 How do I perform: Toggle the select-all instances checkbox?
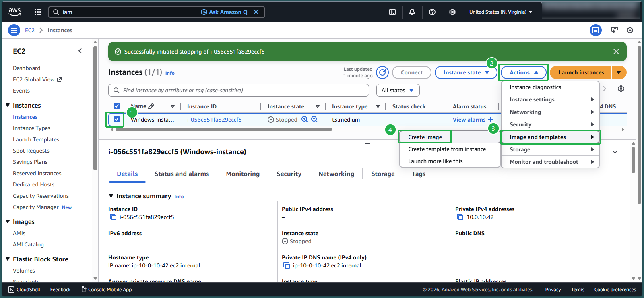(x=117, y=106)
